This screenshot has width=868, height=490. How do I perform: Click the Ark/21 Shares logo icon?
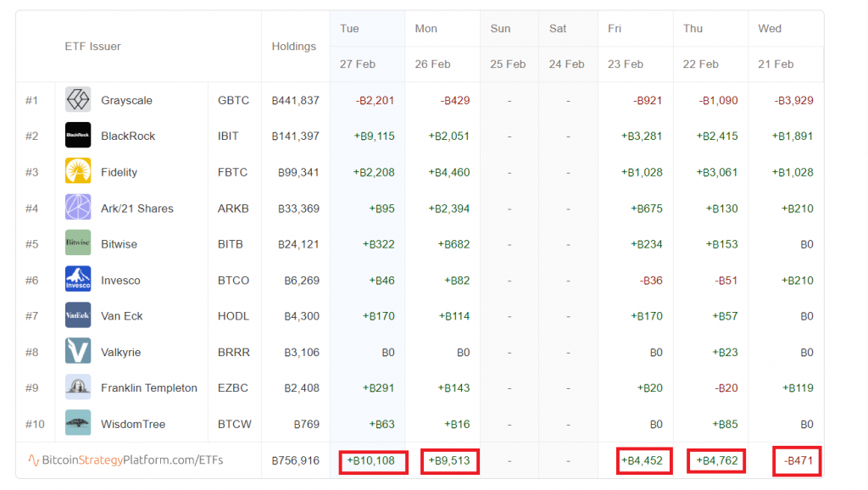pyautogui.click(x=78, y=208)
